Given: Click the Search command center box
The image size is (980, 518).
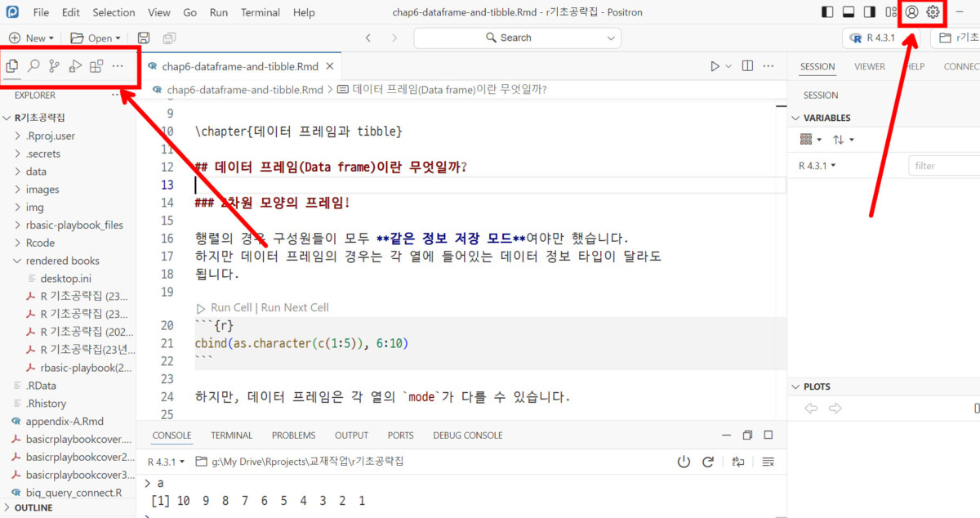Looking at the screenshot, I should pos(517,38).
